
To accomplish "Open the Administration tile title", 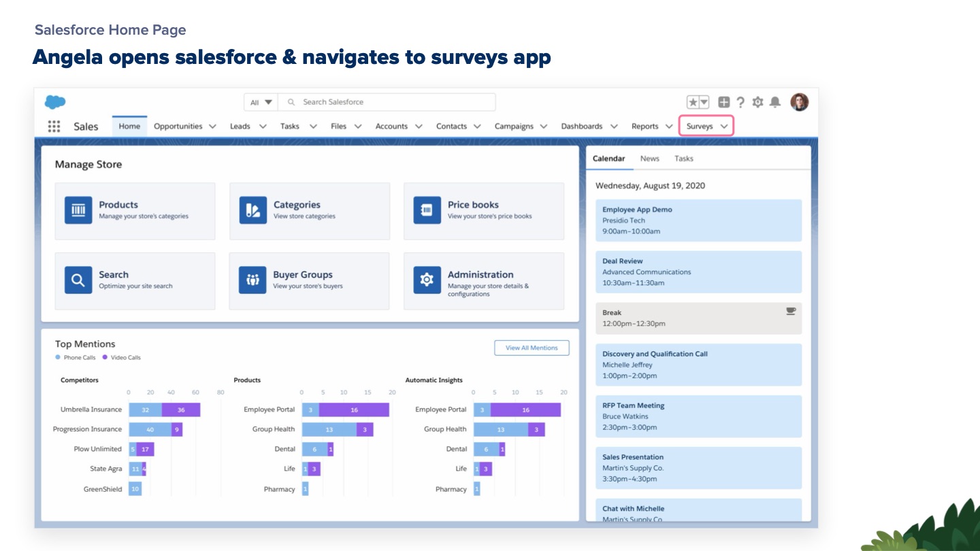I will pyautogui.click(x=480, y=275).
